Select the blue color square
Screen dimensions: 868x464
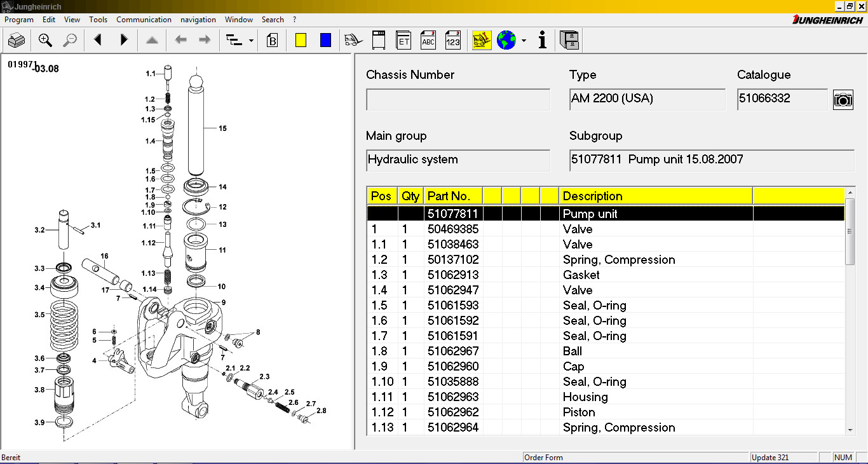[325, 41]
